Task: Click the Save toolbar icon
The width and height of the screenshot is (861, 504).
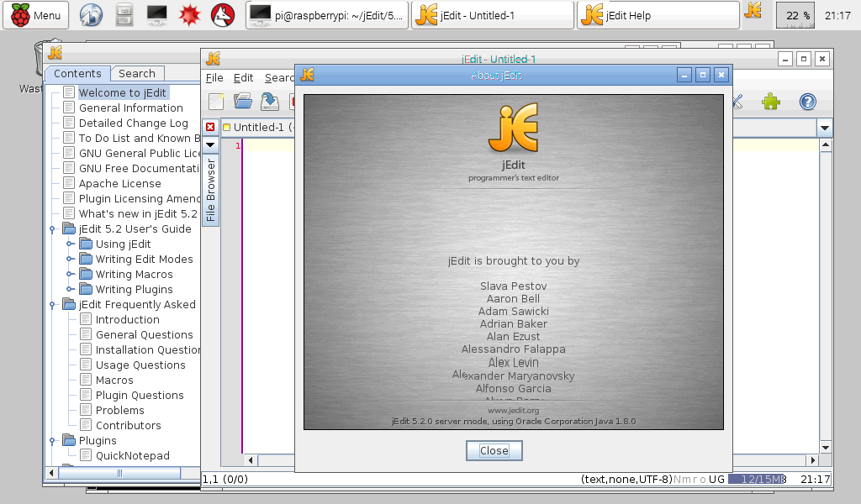Action: (270, 102)
